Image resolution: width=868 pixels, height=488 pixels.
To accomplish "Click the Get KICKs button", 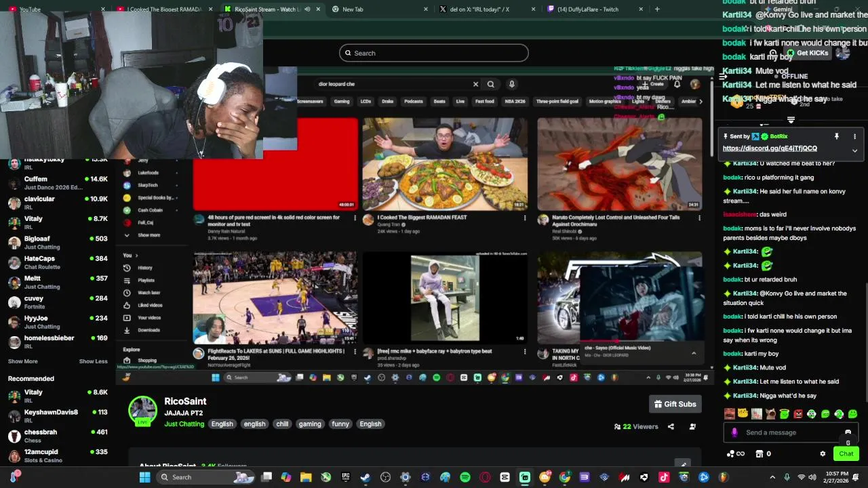I will point(807,53).
